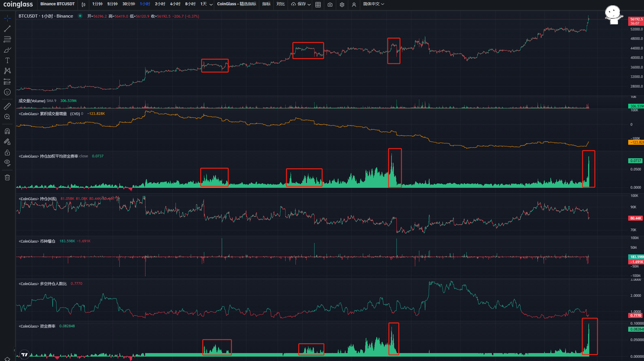This screenshot has width=644, height=361.
Task: Click the TradingView logo at bottom left
Action: pyautogui.click(x=24, y=355)
